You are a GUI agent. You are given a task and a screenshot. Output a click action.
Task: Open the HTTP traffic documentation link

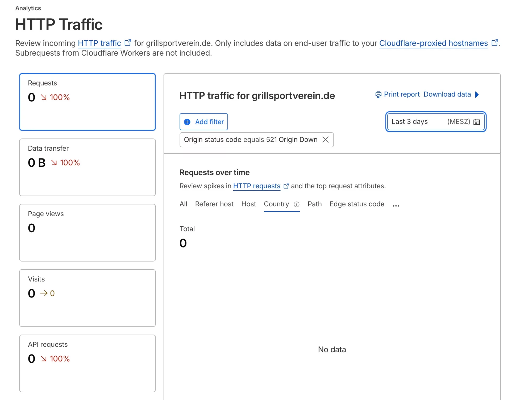[x=99, y=43]
